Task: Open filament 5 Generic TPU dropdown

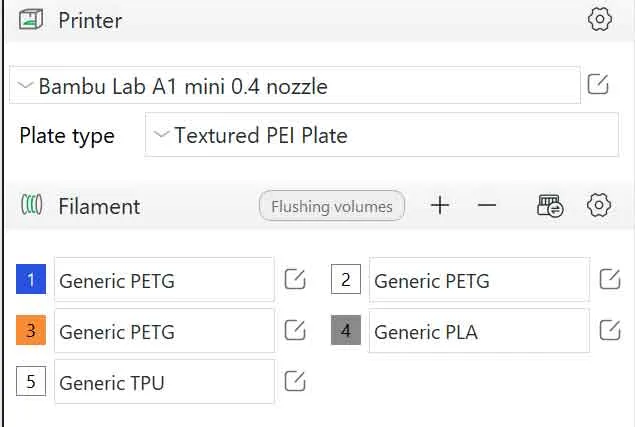Action: tap(164, 382)
